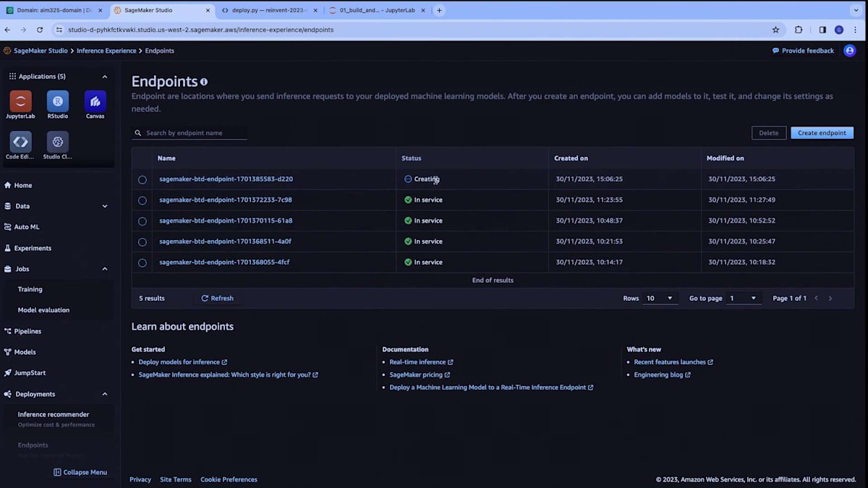Reload the page with browser refresh icon

[x=40, y=30]
